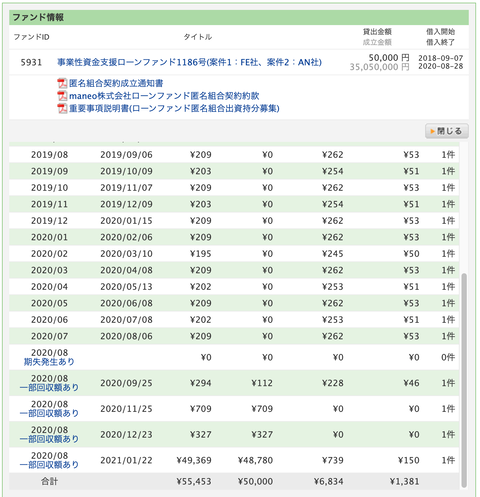Click 一部回収額あり link in 2020/12/23 row

pyautogui.click(x=49, y=439)
